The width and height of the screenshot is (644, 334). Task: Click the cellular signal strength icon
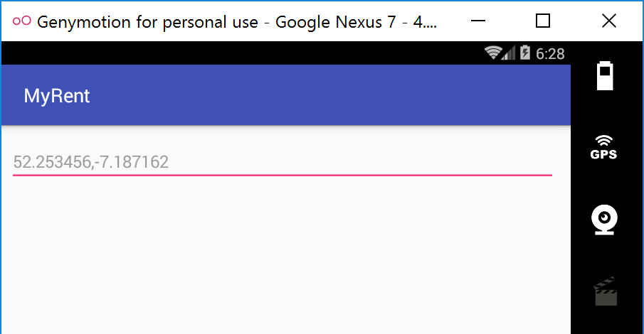[x=510, y=53]
